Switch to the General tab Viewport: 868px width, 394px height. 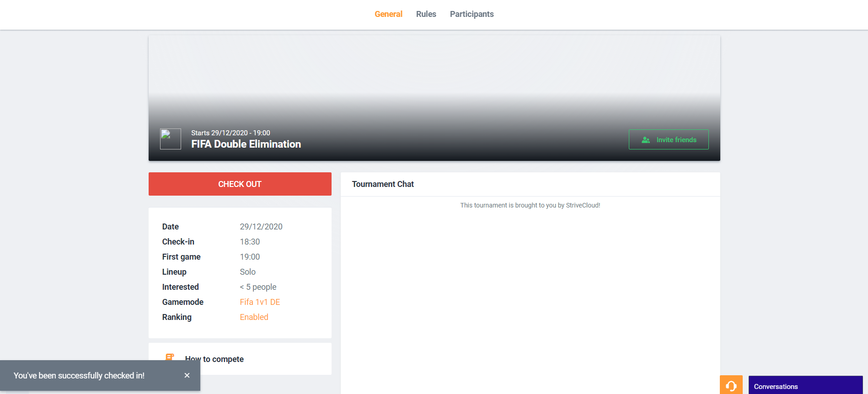point(388,14)
